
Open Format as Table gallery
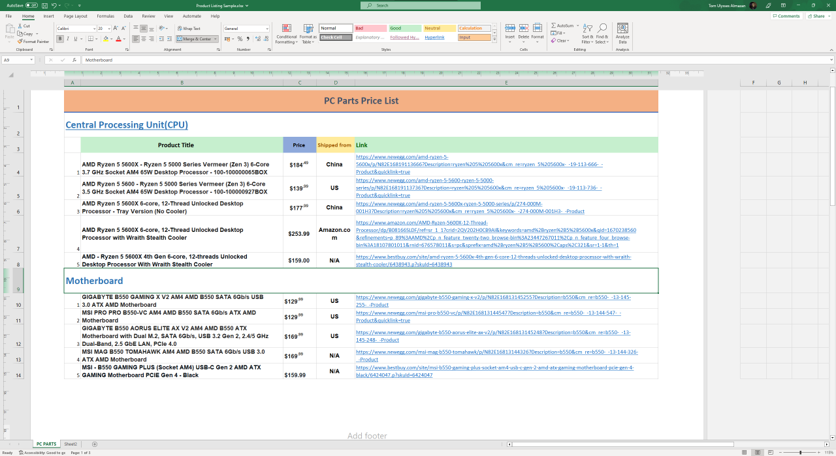[308, 34]
